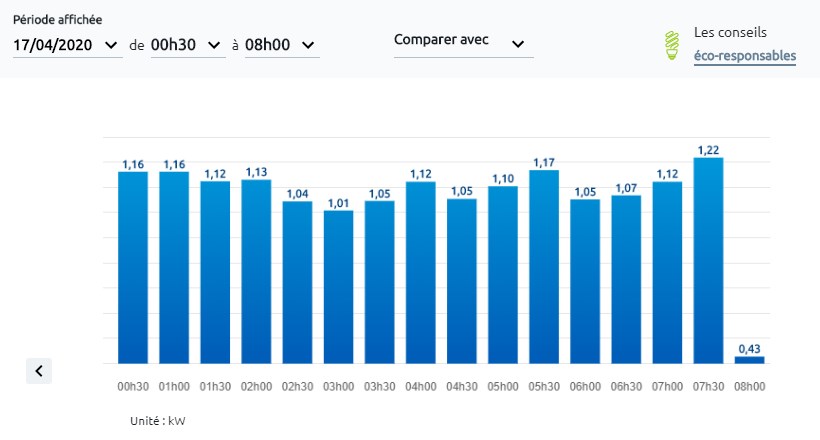Click the 05h30 bar showing 1,17
The width and height of the screenshot is (820, 440).
(x=544, y=267)
